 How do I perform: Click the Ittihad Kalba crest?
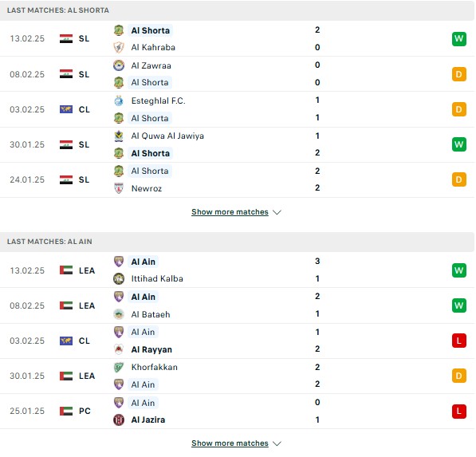click(x=118, y=279)
